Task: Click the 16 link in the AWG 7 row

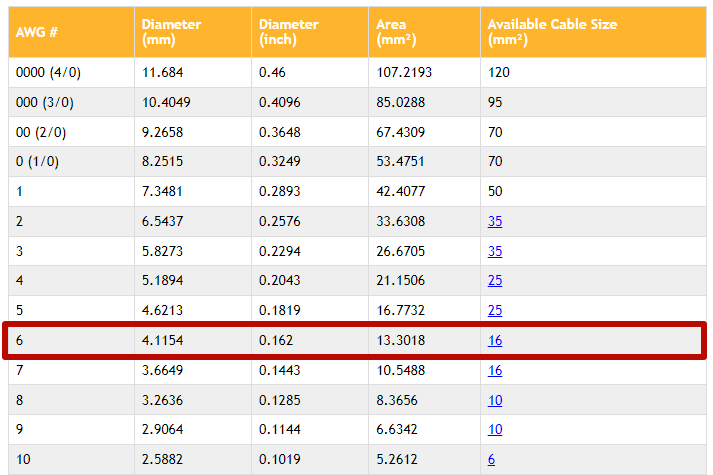Action: (495, 371)
